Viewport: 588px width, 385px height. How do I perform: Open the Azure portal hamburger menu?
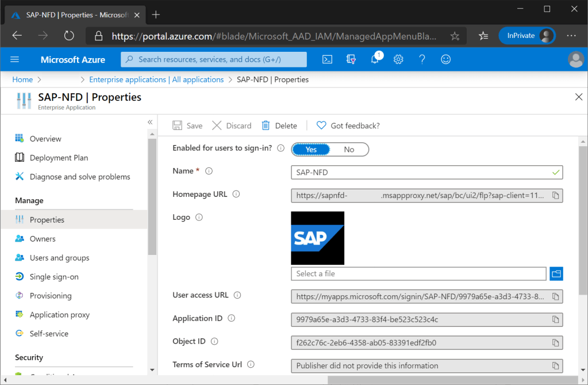(x=15, y=59)
